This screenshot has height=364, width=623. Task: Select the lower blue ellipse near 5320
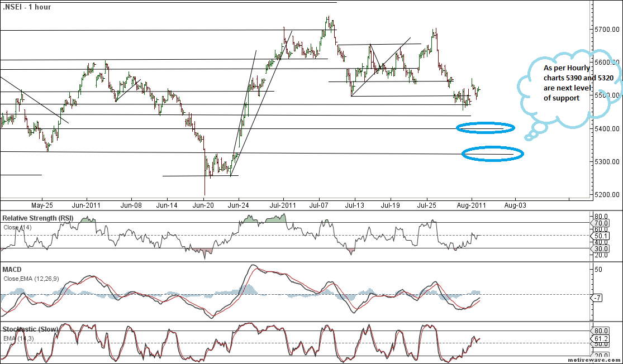(492, 154)
